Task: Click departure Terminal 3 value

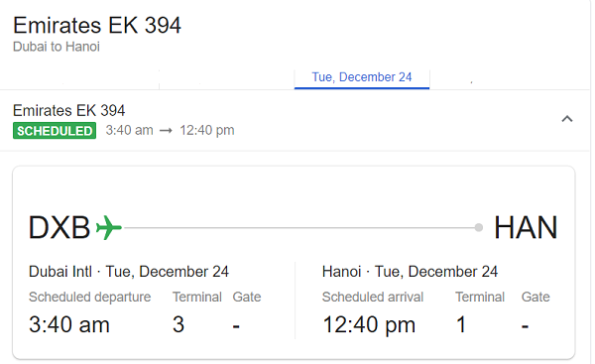Action: [178, 324]
